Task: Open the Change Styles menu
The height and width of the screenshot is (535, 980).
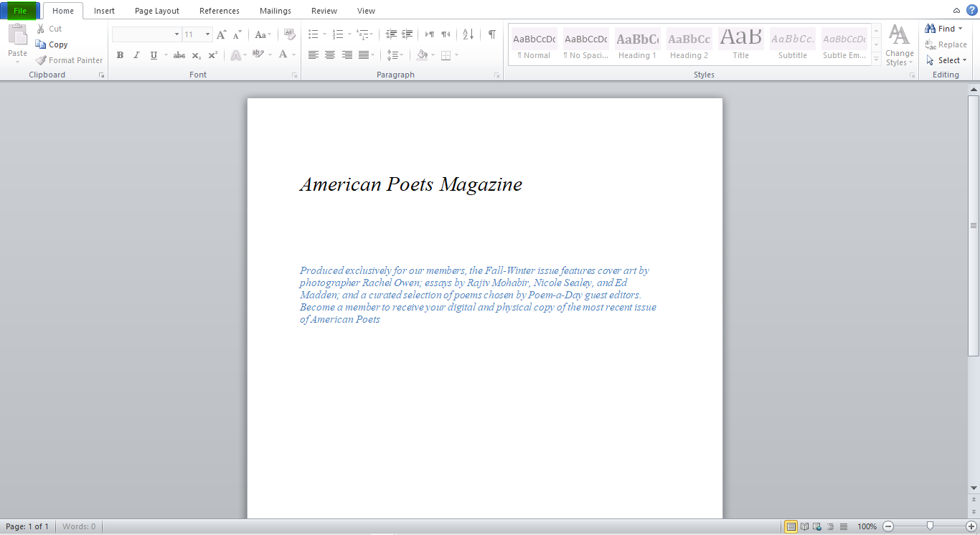Action: pos(899,45)
